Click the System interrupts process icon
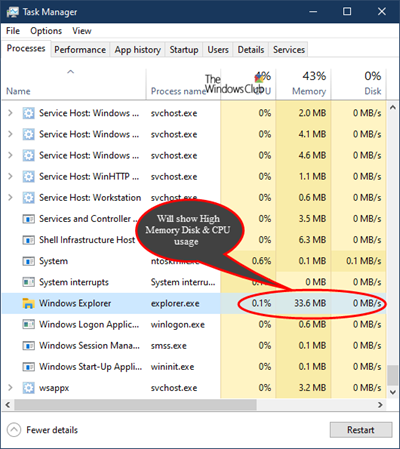 [x=28, y=282]
